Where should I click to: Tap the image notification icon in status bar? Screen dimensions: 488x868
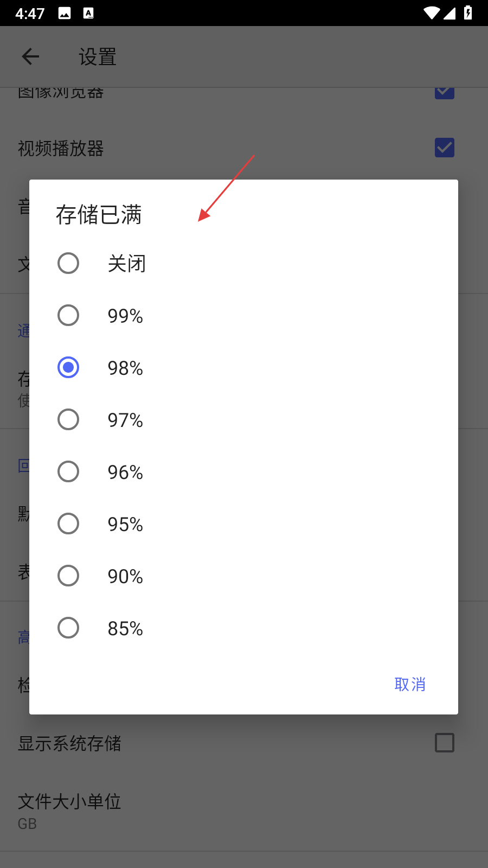click(65, 14)
